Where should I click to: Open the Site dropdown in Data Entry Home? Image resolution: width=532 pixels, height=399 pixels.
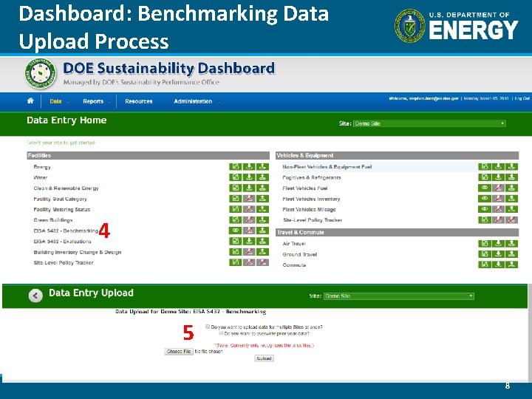pyautogui.click(x=429, y=123)
